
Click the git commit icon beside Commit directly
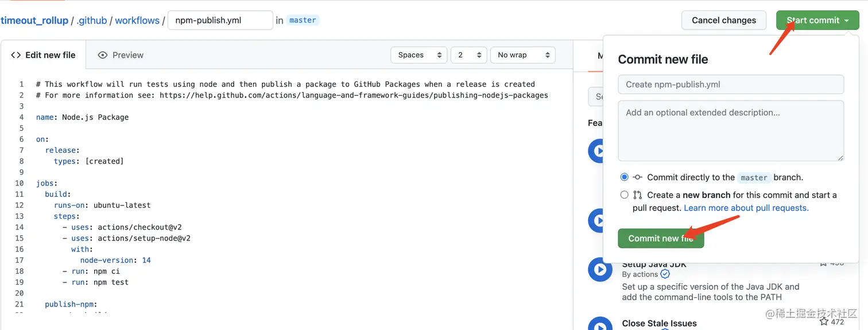click(637, 177)
